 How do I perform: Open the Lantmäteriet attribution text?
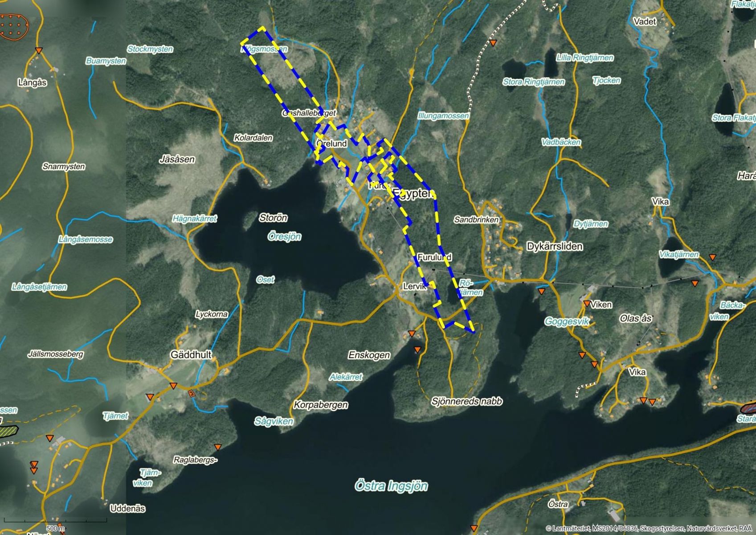click(650, 529)
